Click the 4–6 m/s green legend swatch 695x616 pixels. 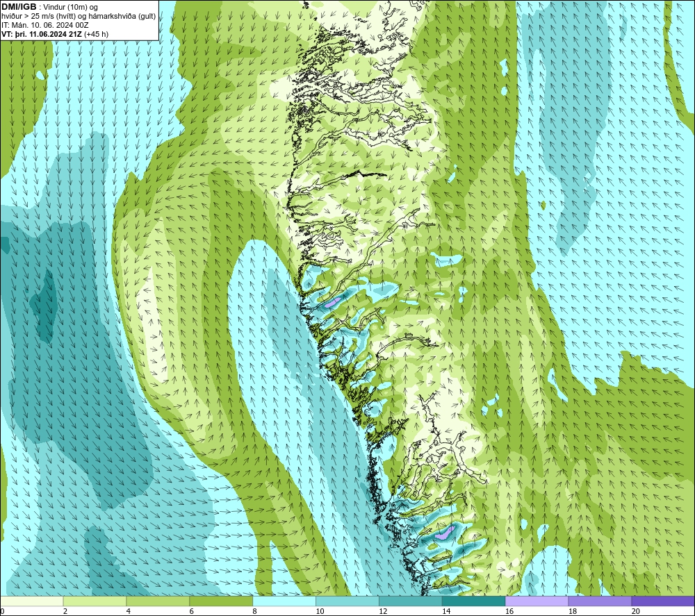158,601
